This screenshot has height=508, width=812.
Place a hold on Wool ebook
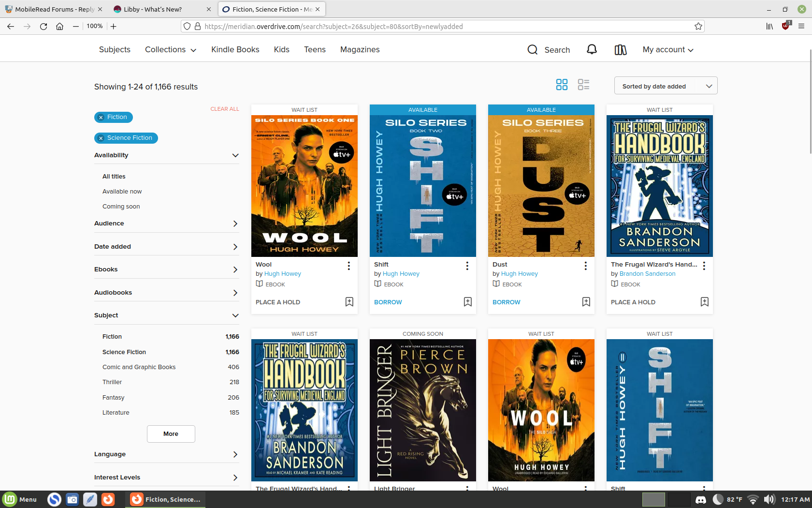(278, 302)
